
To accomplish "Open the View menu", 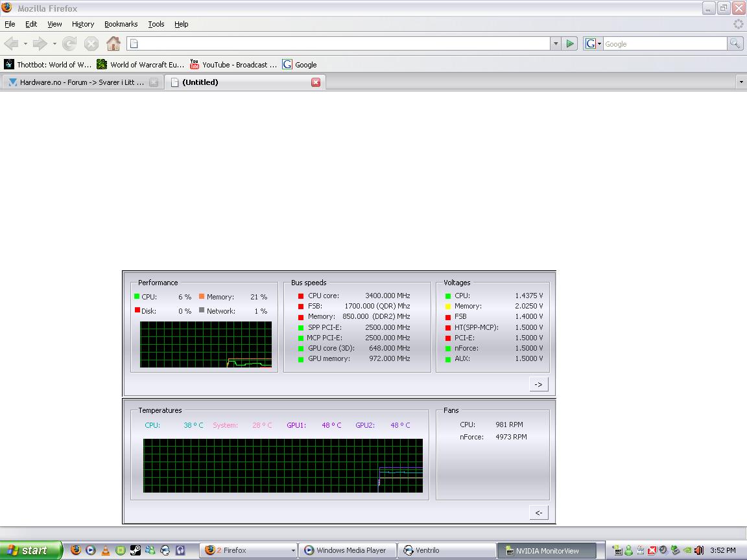I will click(x=54, y=24).
